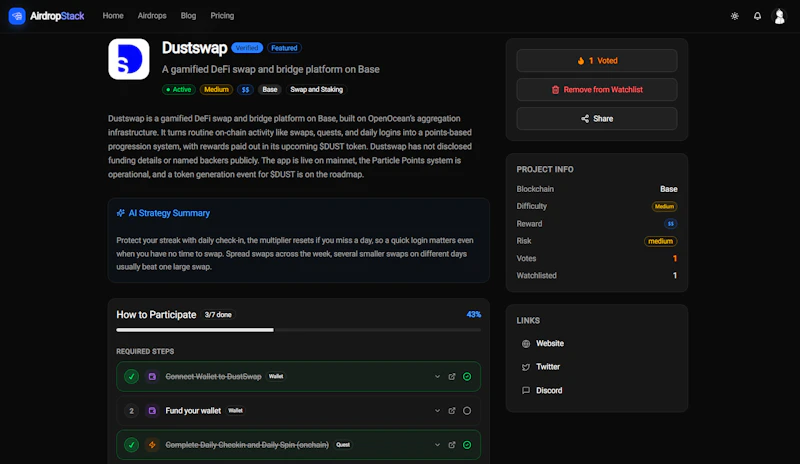Click the How to Participate heading
Image resolution: width=800 pixels, height=464 pixels.
click(x=156, y=315)
